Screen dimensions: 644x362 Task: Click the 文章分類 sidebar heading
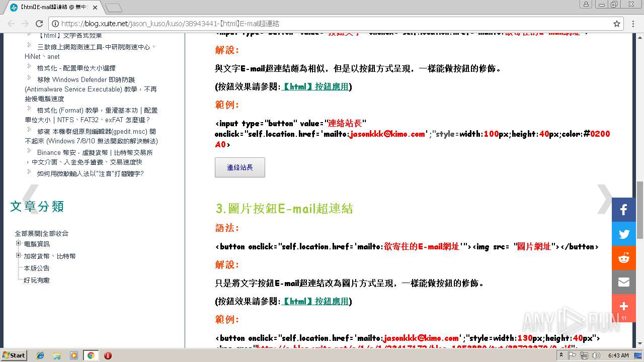tap(37, 206)
